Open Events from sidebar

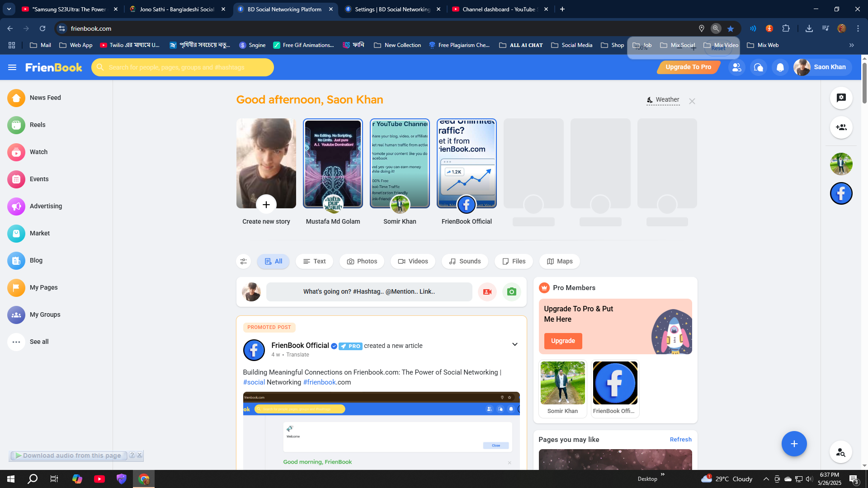28,179
